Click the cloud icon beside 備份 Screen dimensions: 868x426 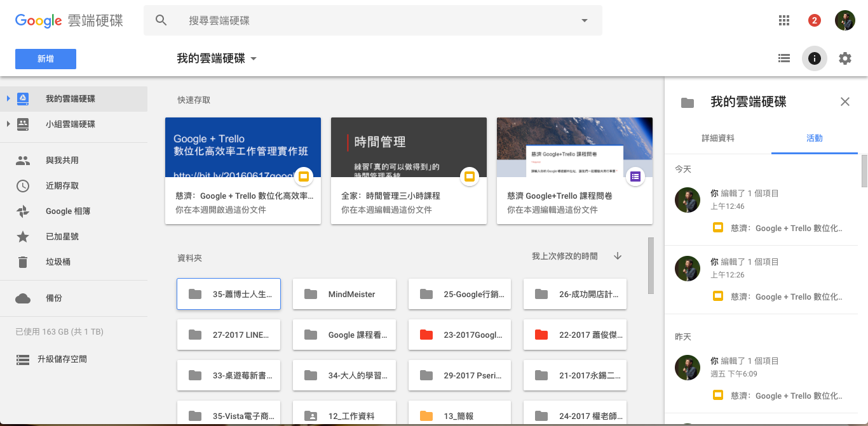pyautogui.click(x=23, y=298)
